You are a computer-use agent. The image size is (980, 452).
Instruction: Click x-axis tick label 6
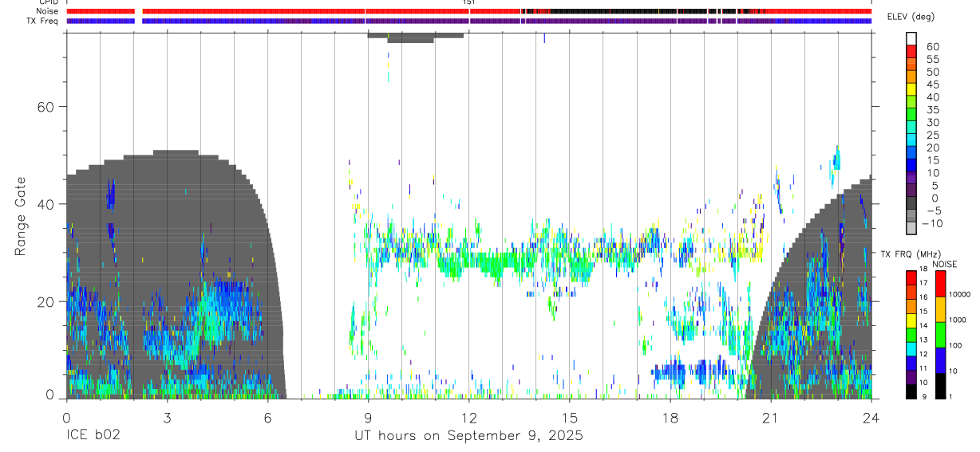pos(267,417)
